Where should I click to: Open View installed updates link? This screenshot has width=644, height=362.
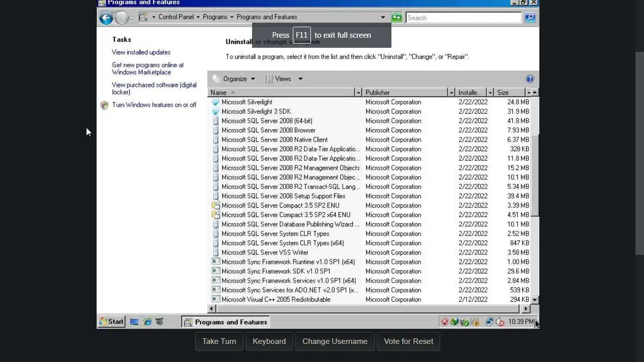tap(141, 52)
